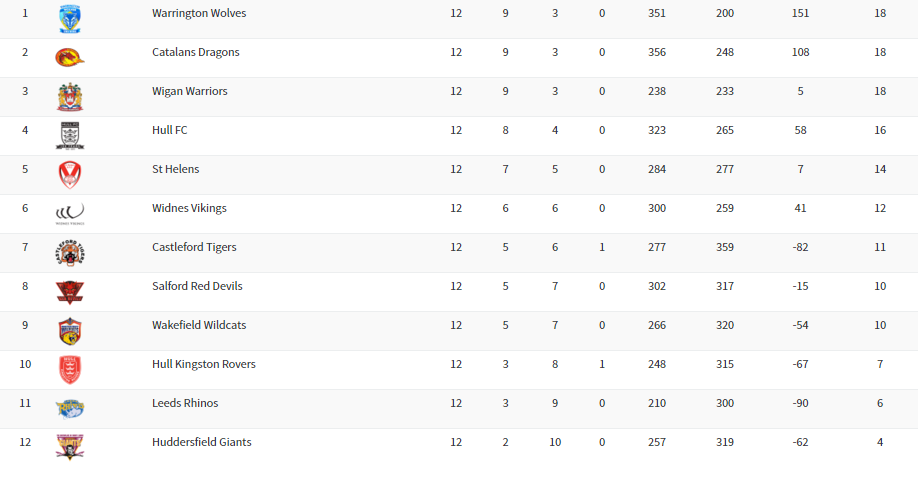Click Warrington Wolves' 18 points value

pos(880,14)
